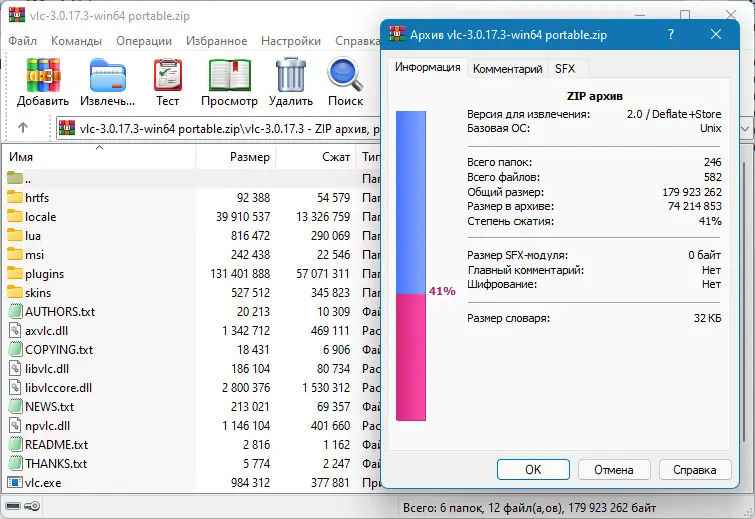The height and width of the screenshot is (519, 755).
Task: Click the lua folder icon
Action: tap(15, 235)
